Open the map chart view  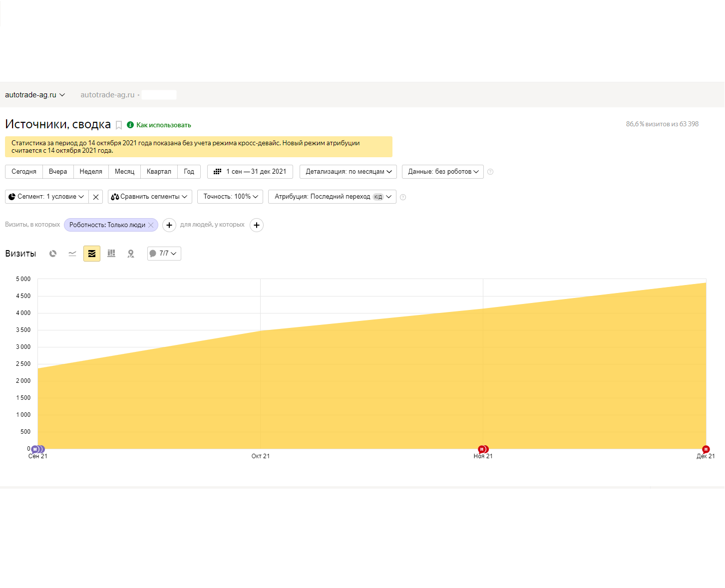click(131, 254)
